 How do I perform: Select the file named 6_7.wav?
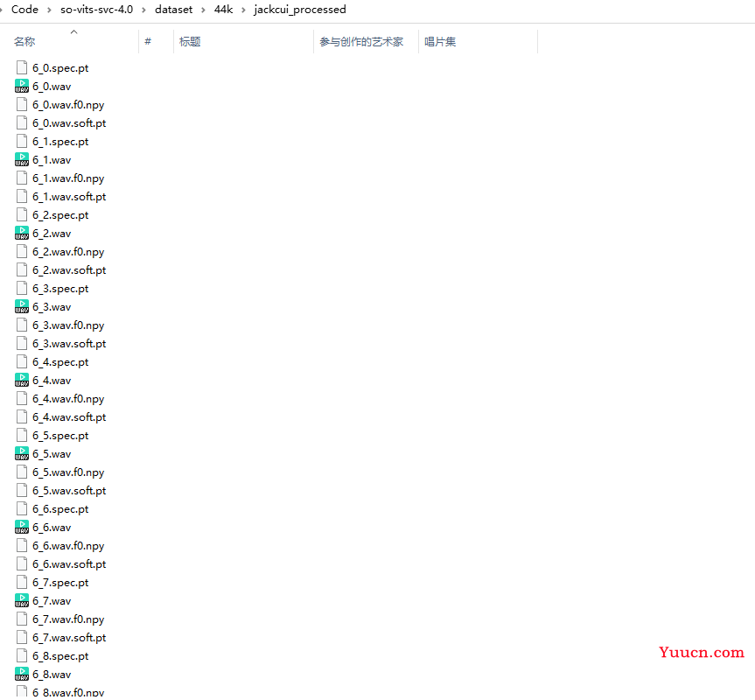tap(52, 601)
